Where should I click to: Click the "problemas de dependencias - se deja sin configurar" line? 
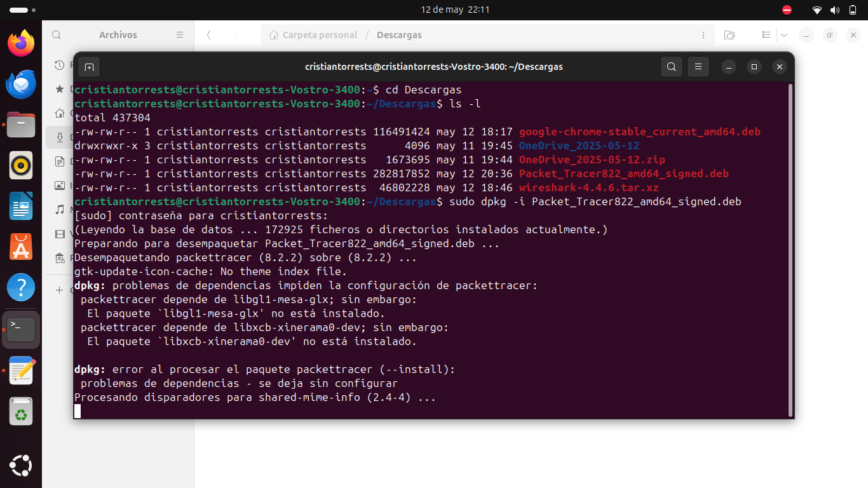(x=239, y=384)
